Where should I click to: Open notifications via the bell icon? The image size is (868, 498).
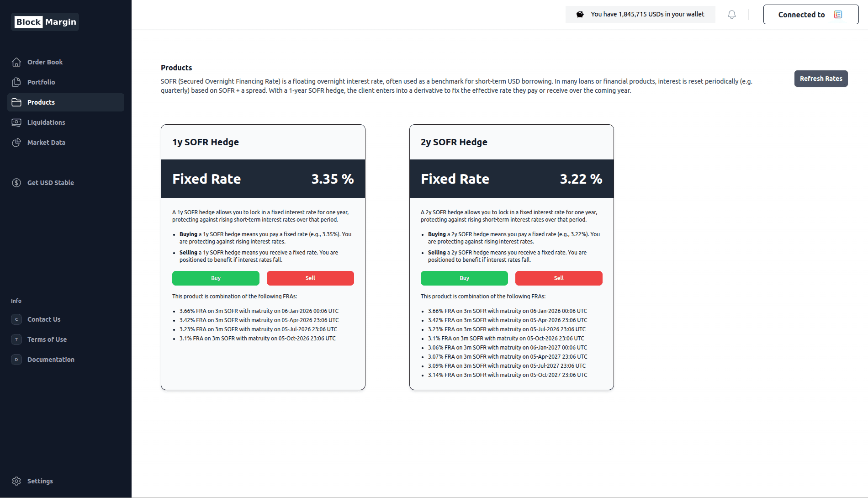click(x=732, y=15)
